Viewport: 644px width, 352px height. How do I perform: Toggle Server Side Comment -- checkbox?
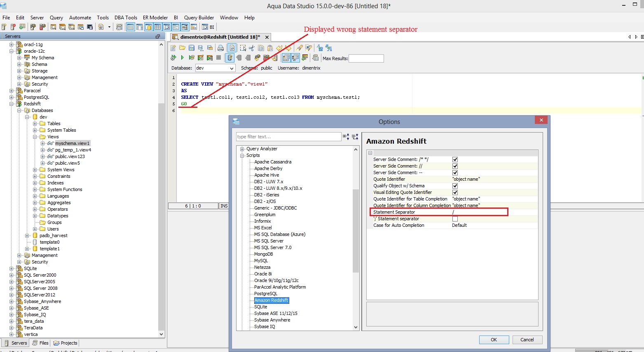455,173
